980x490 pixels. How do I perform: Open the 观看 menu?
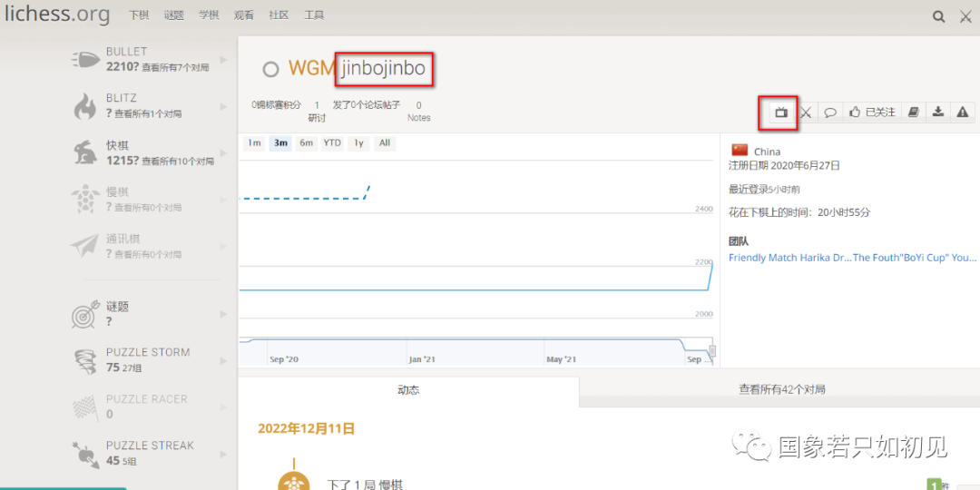[x=244, y=15]
